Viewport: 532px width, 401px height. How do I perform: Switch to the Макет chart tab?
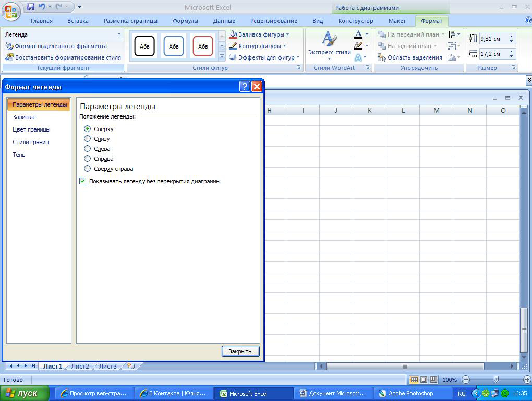click(397, 21)
